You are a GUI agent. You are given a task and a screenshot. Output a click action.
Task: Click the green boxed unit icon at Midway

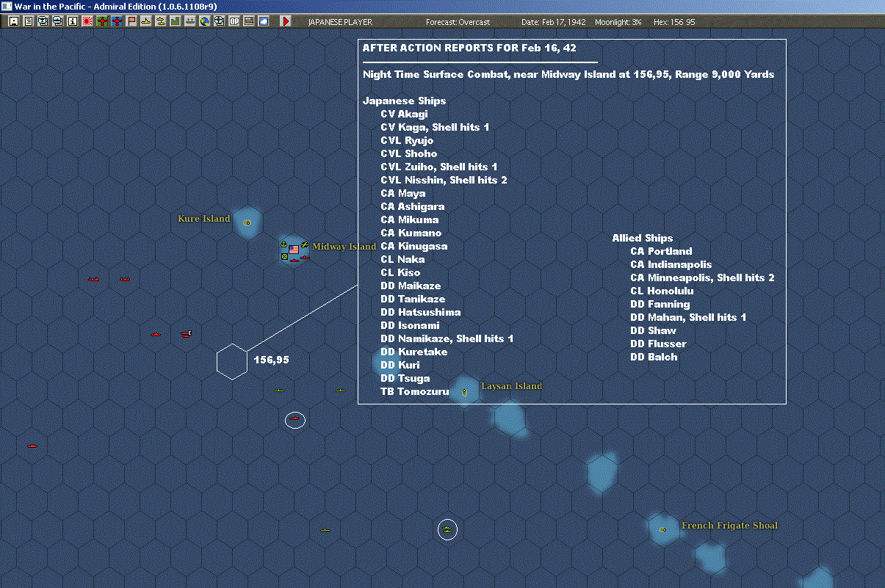284,256
